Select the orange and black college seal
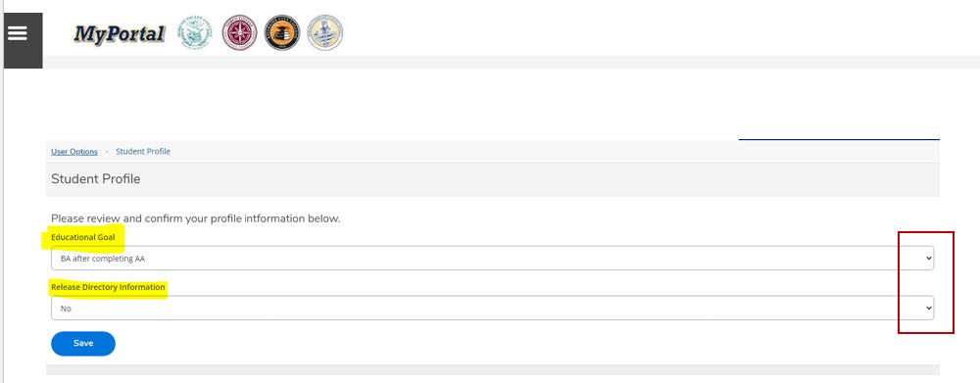980x383 pixels. [282, 32]
